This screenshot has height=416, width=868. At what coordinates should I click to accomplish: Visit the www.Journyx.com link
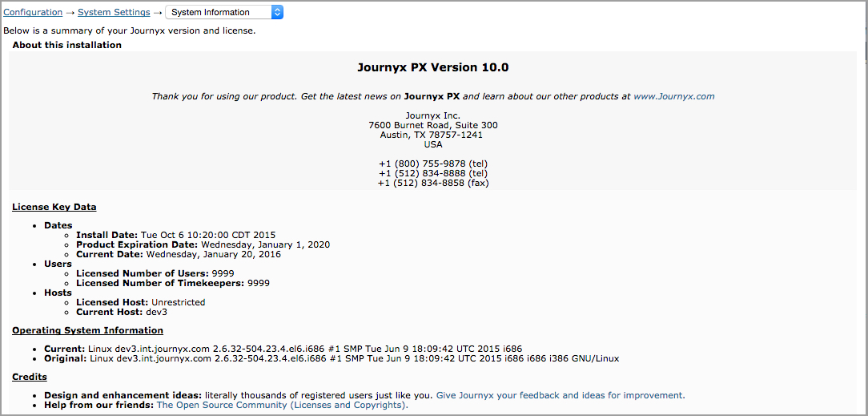point(673,96)
